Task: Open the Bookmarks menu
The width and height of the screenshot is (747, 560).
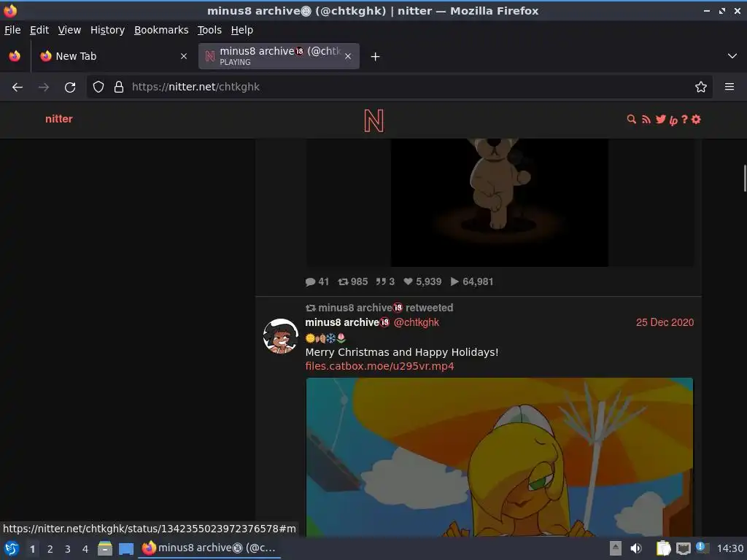Action: coord(161,30)
